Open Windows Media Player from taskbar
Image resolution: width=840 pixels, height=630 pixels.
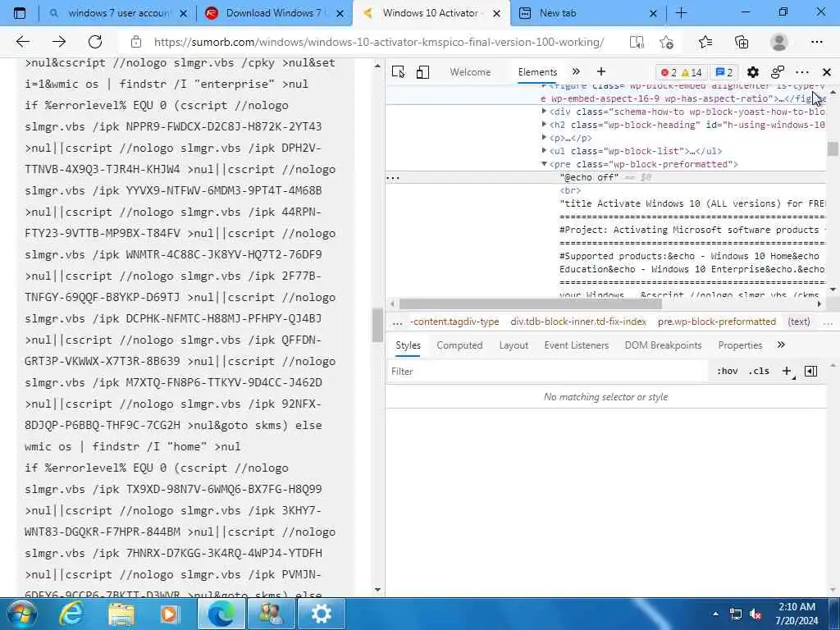(x=171, y=614)
